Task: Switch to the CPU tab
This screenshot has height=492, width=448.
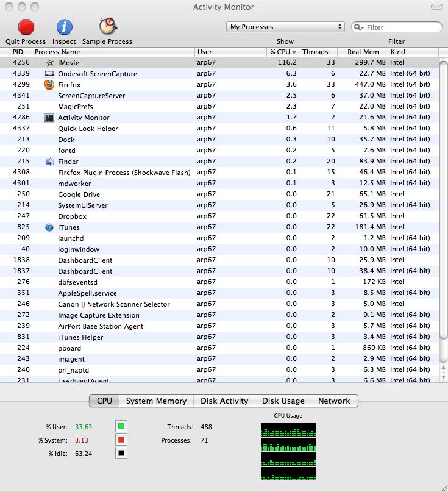Action: (104, 401)
